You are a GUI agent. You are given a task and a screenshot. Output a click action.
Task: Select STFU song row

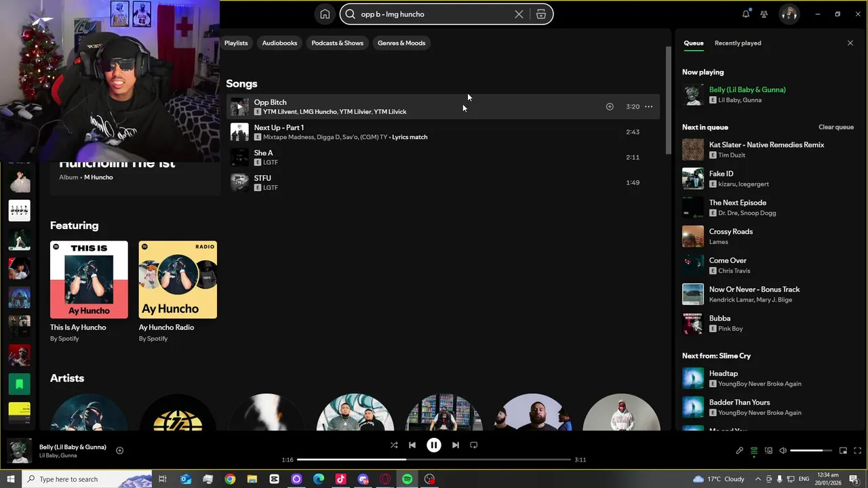coord(443,182)
